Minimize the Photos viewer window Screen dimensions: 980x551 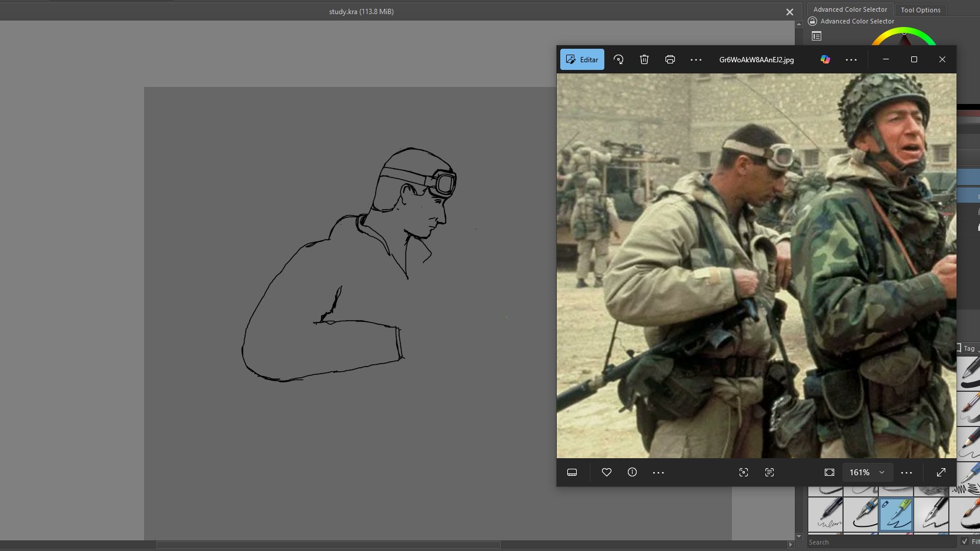(x=886, y=59)
